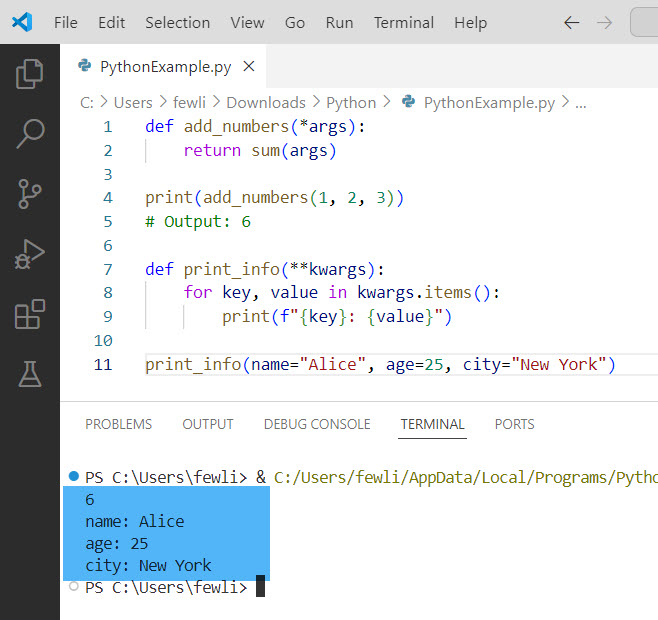Click the Python folder breadcrumb

pos(351,103)
